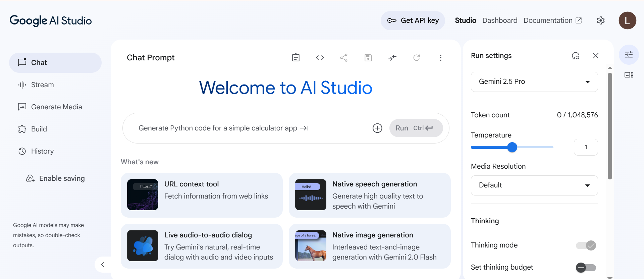Open the Gemini 2.5 Pro model dropdown
The width and height of the screenshot is (644, 279).
534,82
